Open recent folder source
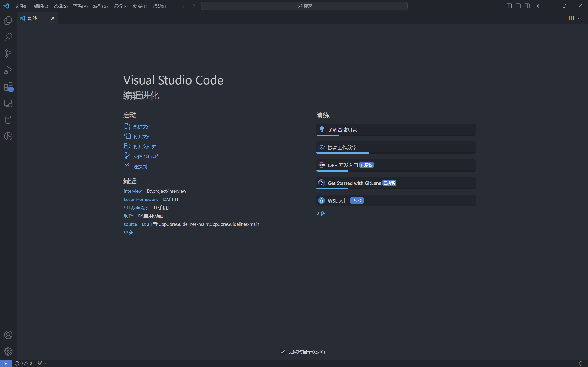This screenshot has width=588, height=367. pyautogui.click(x=130, y=224)
